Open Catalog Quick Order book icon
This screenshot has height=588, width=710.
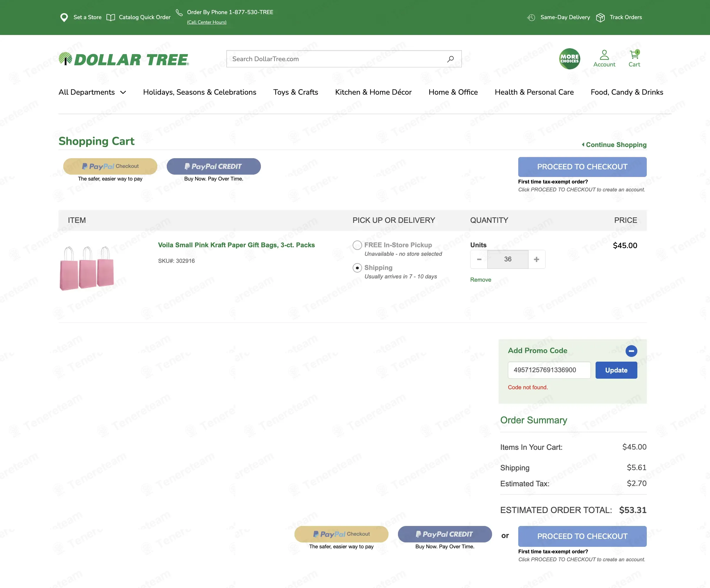111,17
